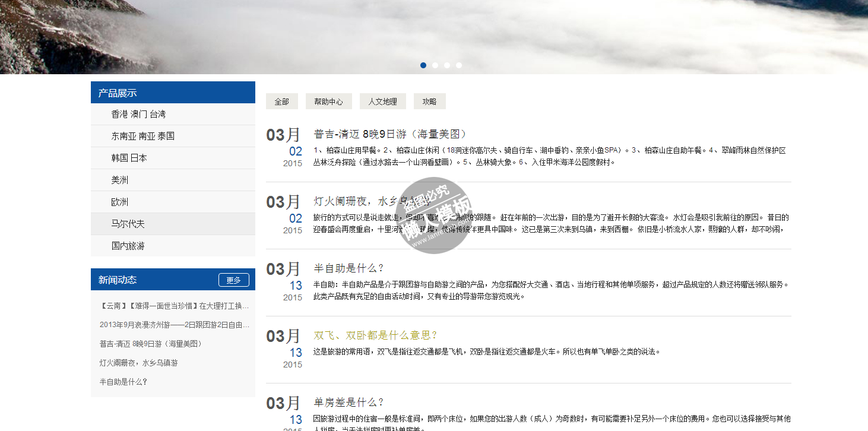Open 美洲 product category

[x=173, y=180]
